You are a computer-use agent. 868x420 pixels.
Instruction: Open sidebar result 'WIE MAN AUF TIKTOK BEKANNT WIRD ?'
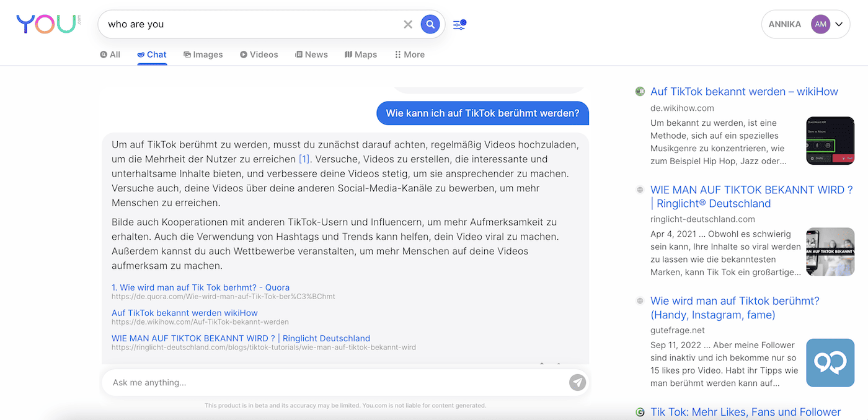point(751,196)
